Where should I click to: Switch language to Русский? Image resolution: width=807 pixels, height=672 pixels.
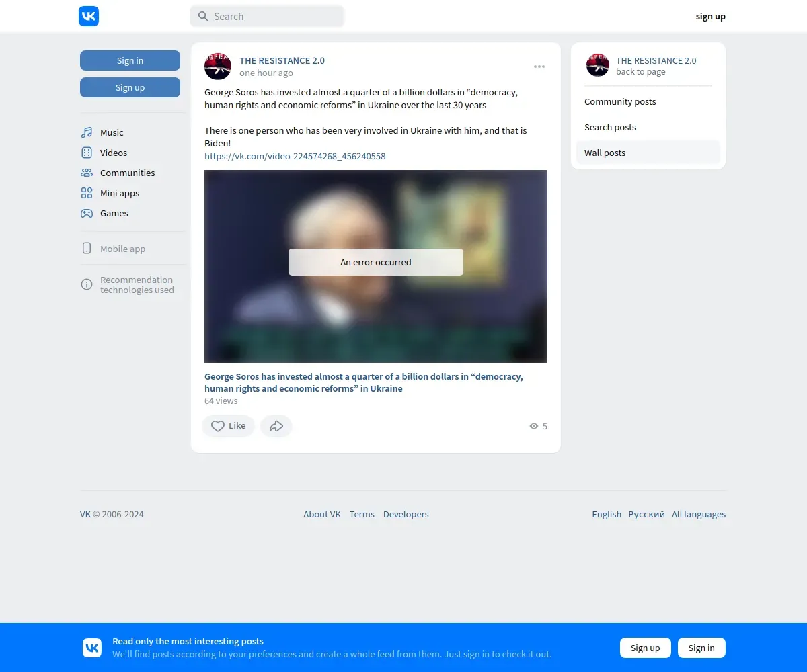point(646,514)
